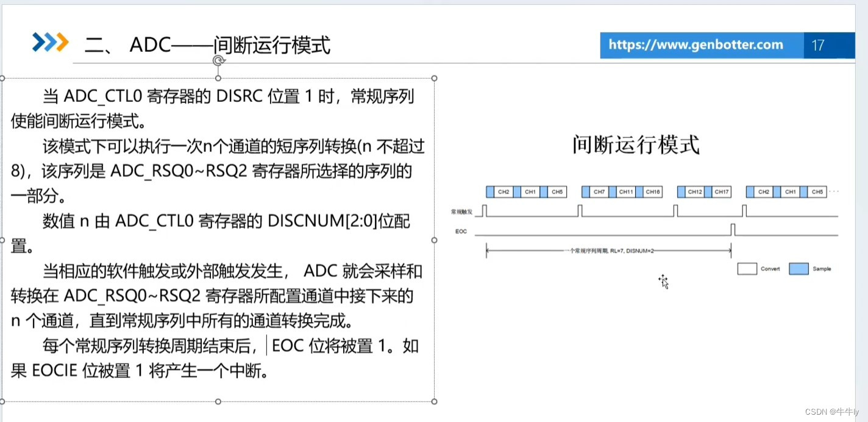Click the white Convert legend box

tap(747, 268)
